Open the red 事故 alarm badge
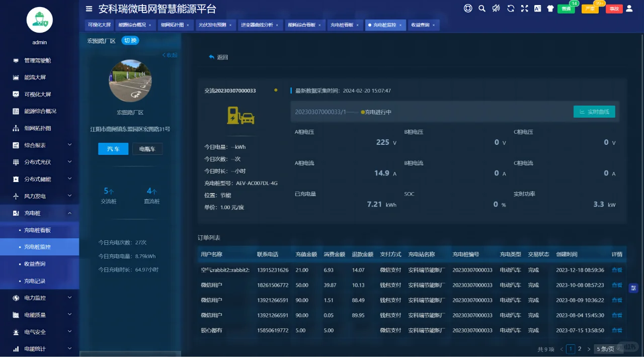Viewport: 644px width, 357px height. (614, 9)
